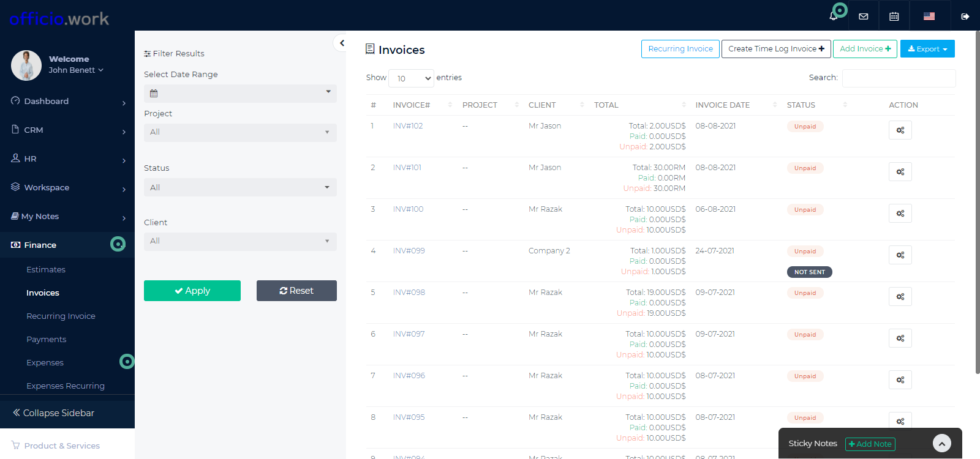Image resolution: width=980 pixels, height=459 pixels.
Task: Open the Select Date Range picker
Action: 240,93
